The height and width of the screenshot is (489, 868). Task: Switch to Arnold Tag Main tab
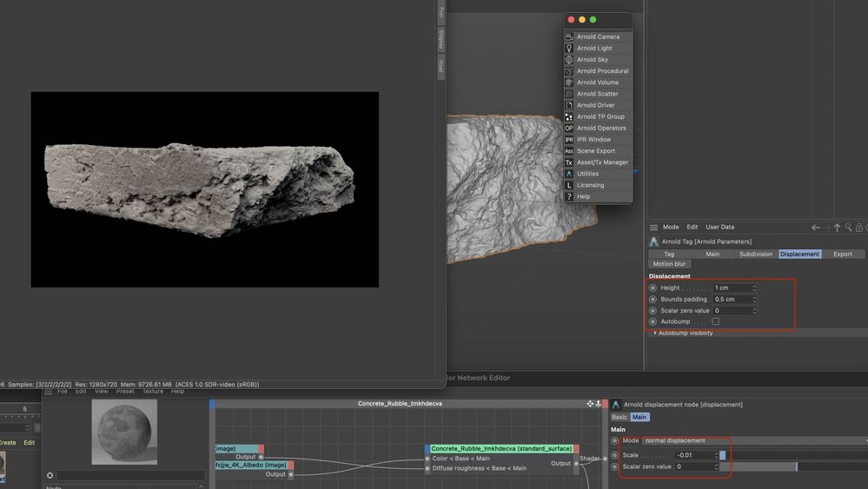click(712, 254)
